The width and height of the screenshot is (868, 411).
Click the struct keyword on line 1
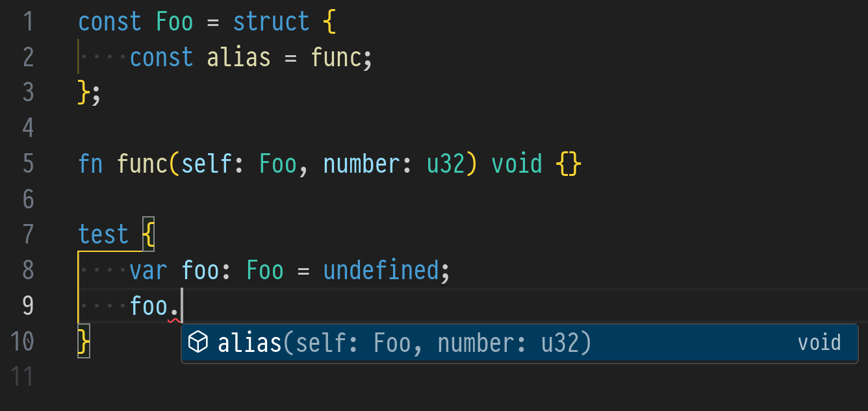click(270, 22)
